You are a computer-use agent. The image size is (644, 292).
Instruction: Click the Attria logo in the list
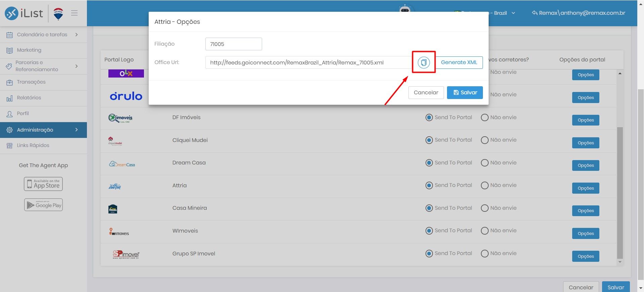pos(115,186)
